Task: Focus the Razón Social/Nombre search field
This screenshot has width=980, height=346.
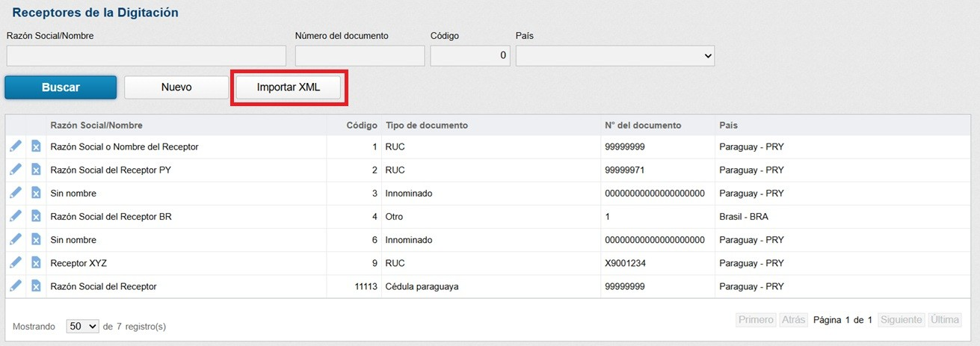Action: pos(147,56)
